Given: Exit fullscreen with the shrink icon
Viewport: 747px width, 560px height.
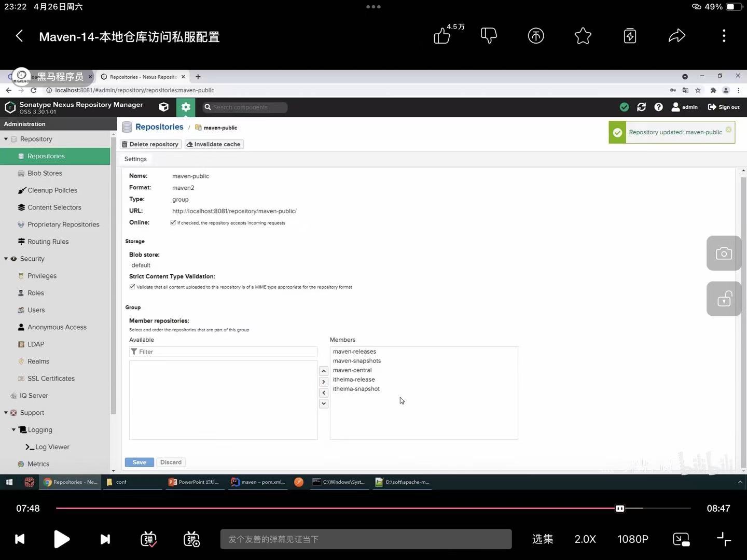Looking at the screenshot, I should pos(724,539).
